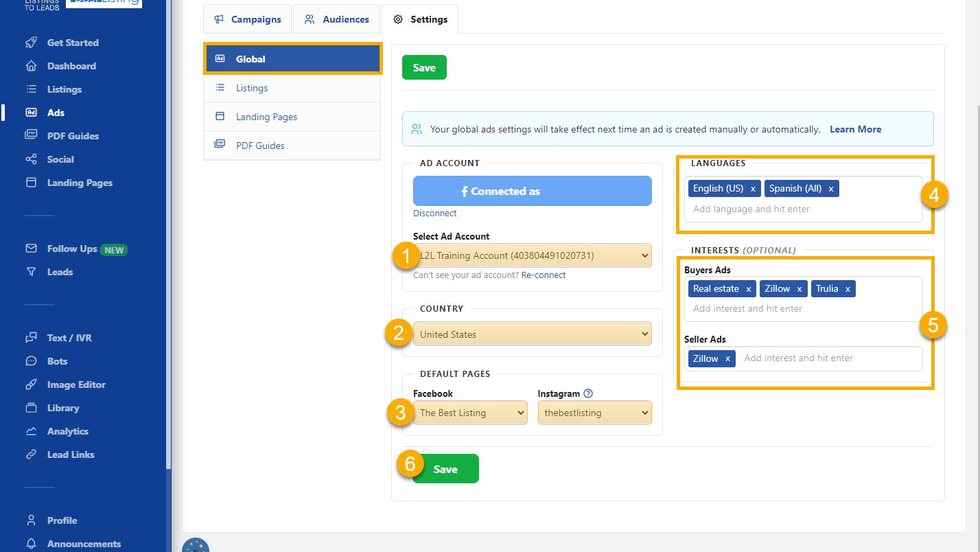Click the Re-connect link
980x552 pixels.
point(544,275)
